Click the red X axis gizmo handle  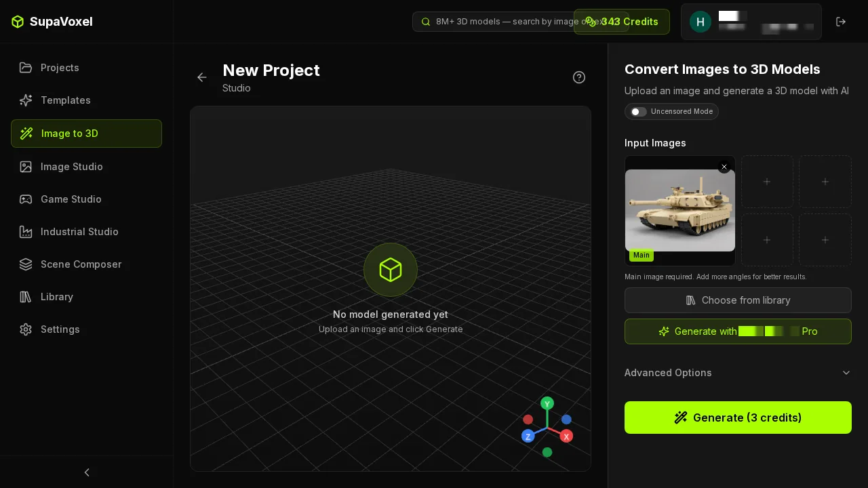click(x=566, y=436)
